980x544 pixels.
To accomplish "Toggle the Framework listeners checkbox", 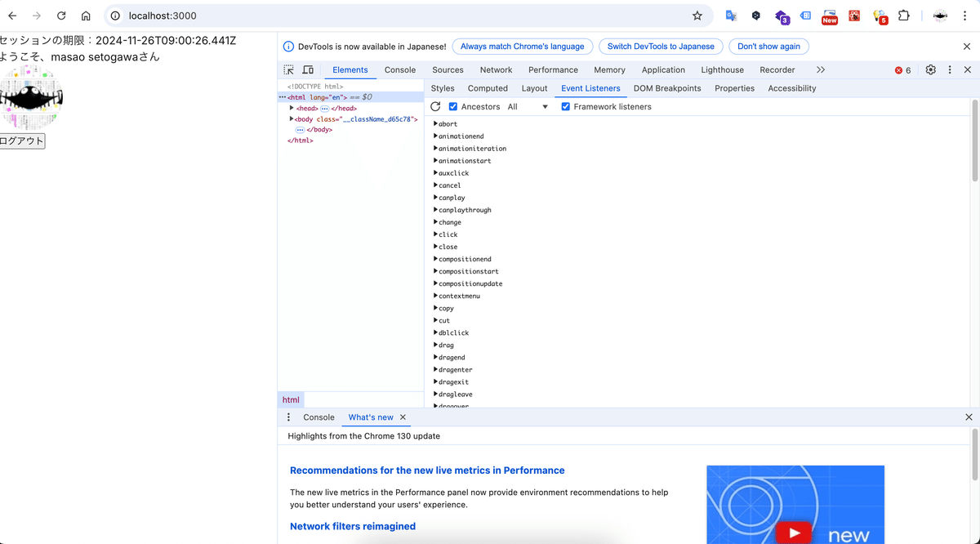I will [565, 107].
